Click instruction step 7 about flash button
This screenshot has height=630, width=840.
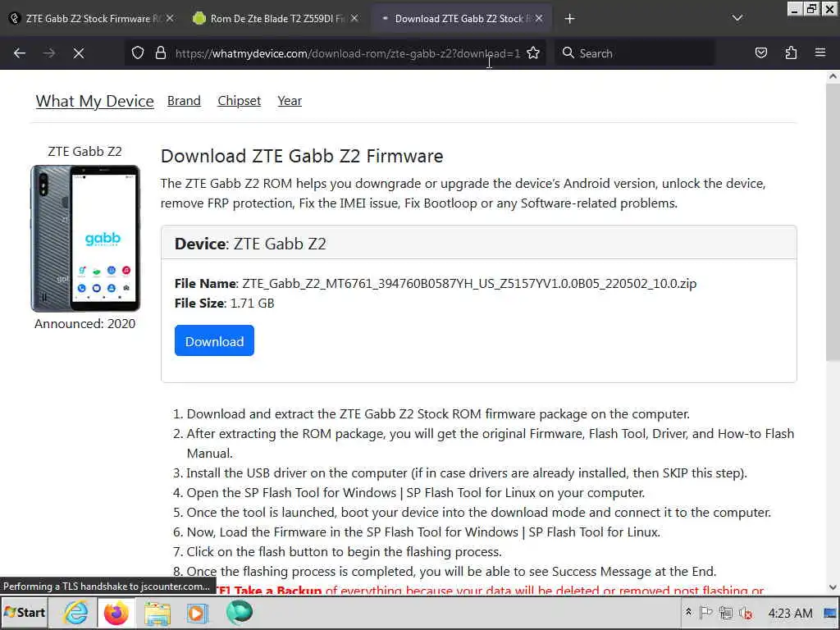pos(344,552)
